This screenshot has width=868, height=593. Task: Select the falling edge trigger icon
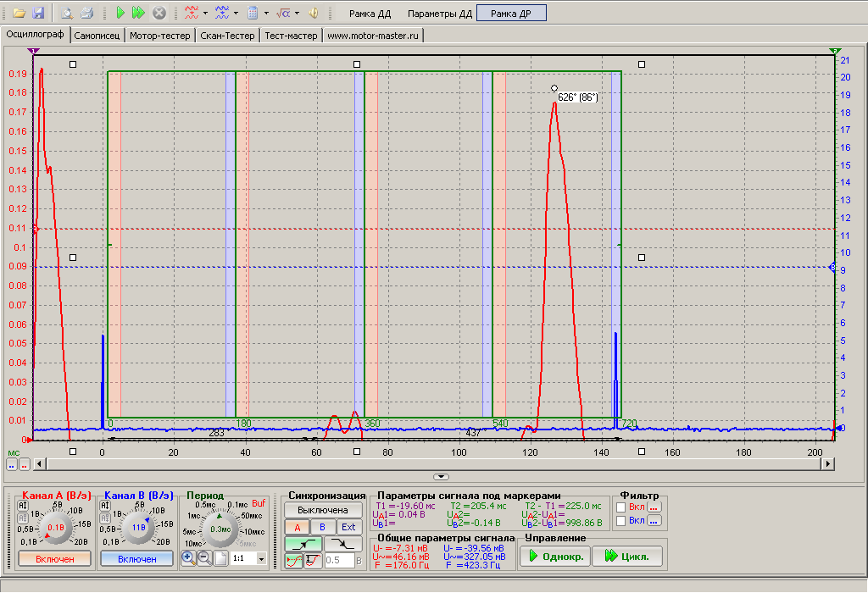coord(342,545)
